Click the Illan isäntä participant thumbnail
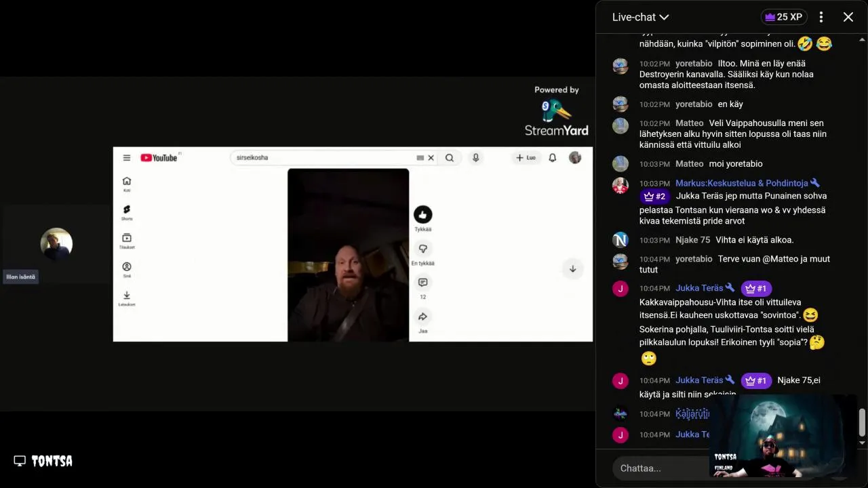 (56, 244)
